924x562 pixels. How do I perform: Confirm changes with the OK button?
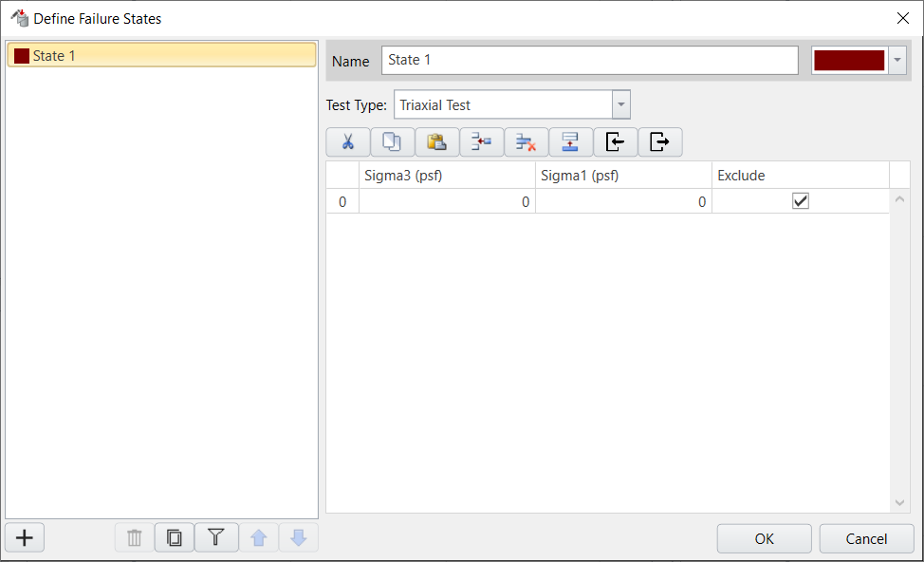click(764, 538)
